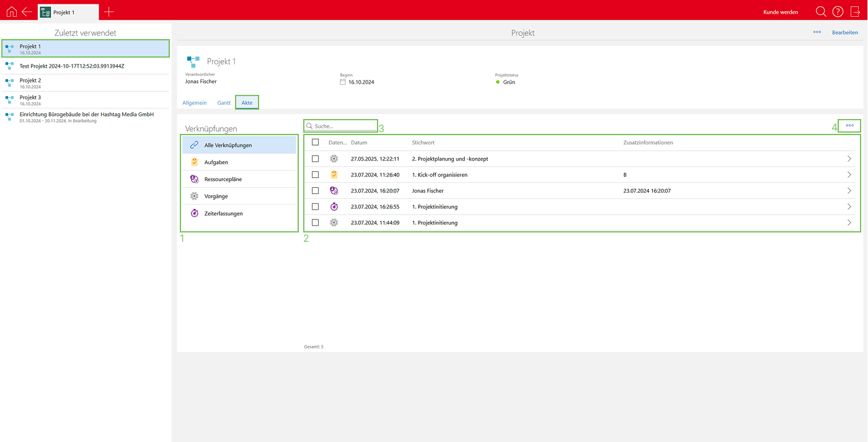Check the box for Kick-off organisieren row
Screen dimensions: 868x442
[316, 175]
